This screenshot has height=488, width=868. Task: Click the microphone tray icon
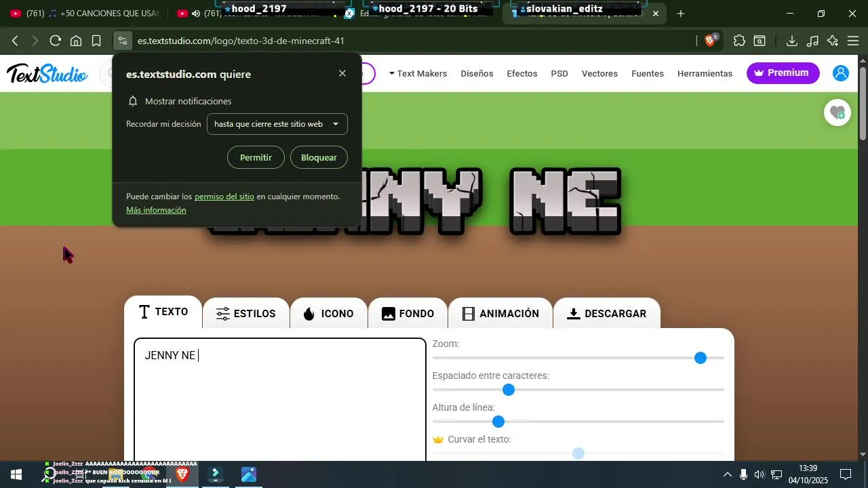click(x=744, y=474)
